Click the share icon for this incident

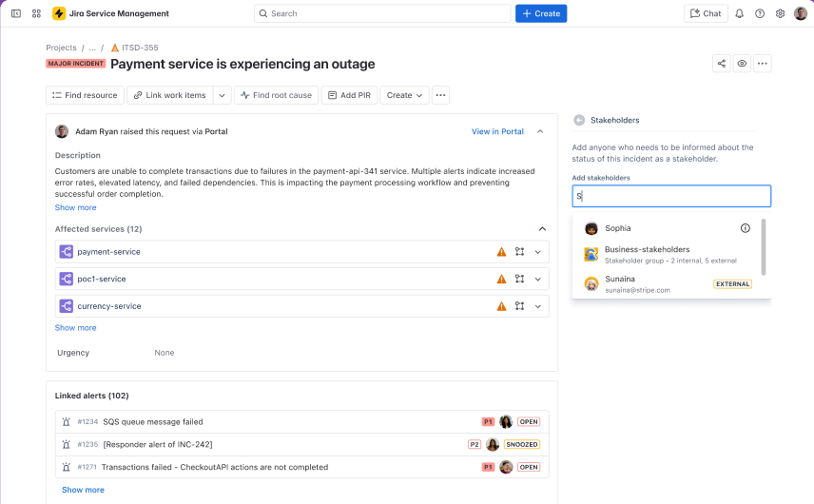[722, 64]
